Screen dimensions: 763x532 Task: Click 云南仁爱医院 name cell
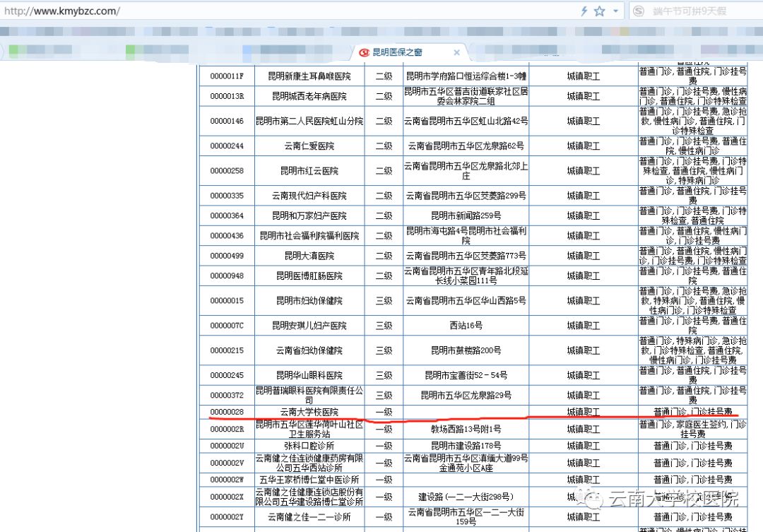point(309,146)
